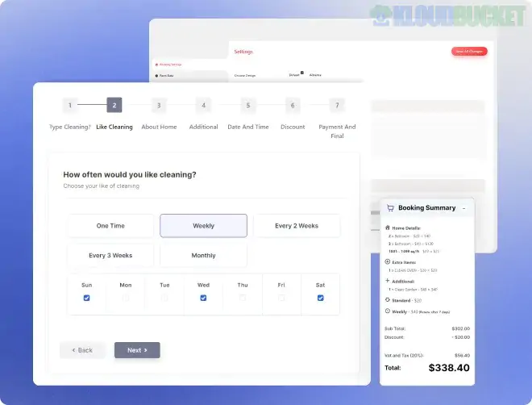The height and width of the screenshot is (405, 532).
Task: Click the Home Details house icon
Action: 388,228
